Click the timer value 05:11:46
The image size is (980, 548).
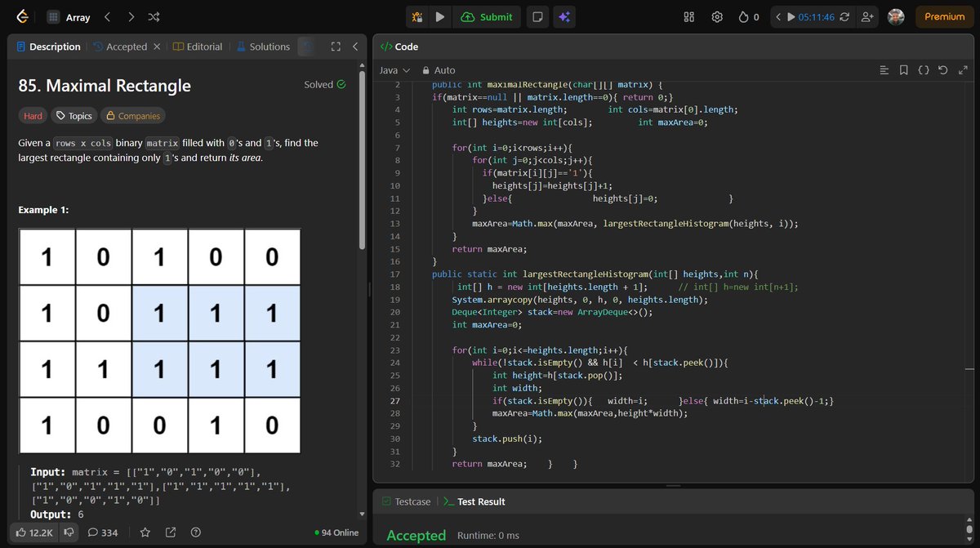point(816,16)
